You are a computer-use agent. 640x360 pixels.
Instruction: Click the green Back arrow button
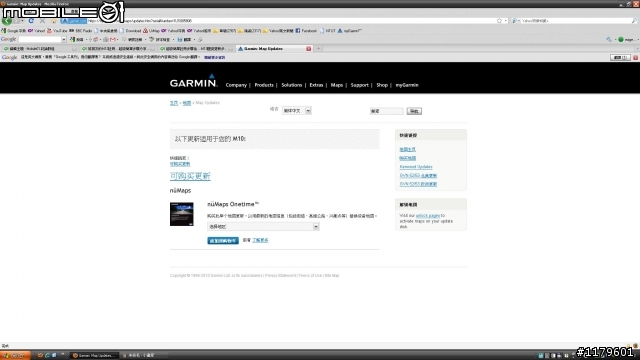pos(7,20)
